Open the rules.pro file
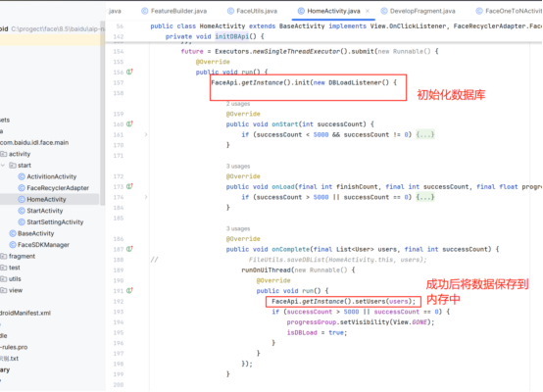 point(14,347)
